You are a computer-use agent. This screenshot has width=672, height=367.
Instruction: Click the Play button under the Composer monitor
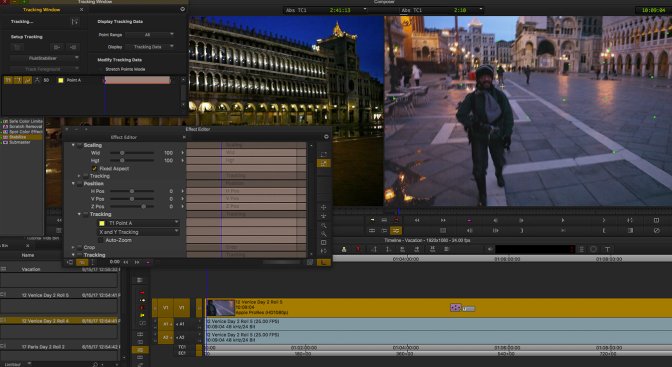tap(563, 220)
